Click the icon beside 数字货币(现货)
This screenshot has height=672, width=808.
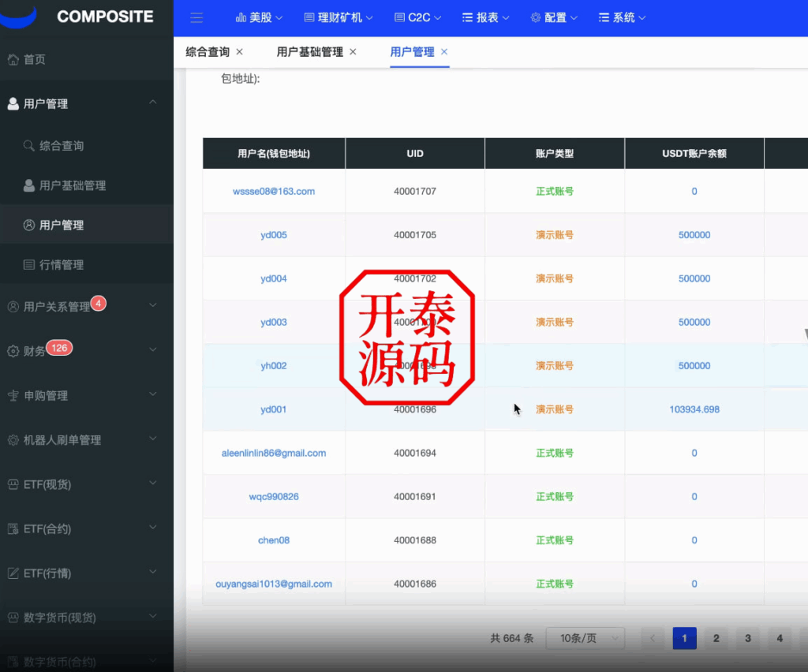(x=13, y=618)
